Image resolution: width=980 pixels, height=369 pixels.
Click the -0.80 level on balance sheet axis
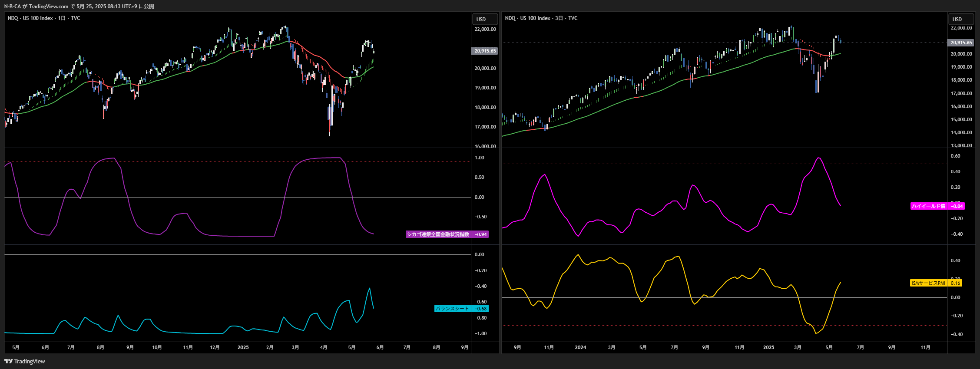(480, 318)
